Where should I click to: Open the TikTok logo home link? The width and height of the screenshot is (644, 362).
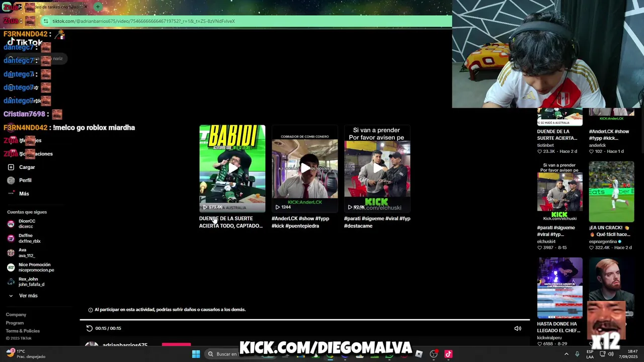[25, 42]
